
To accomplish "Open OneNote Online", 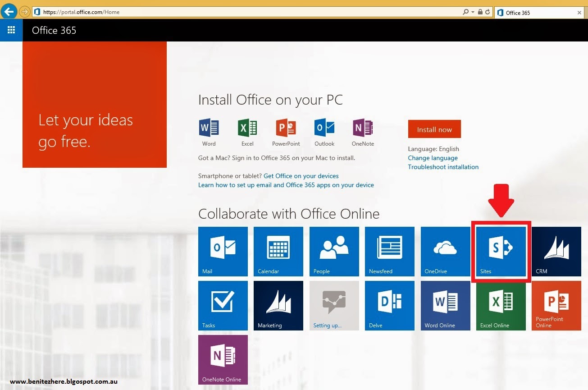I will (x=223, y=359).
